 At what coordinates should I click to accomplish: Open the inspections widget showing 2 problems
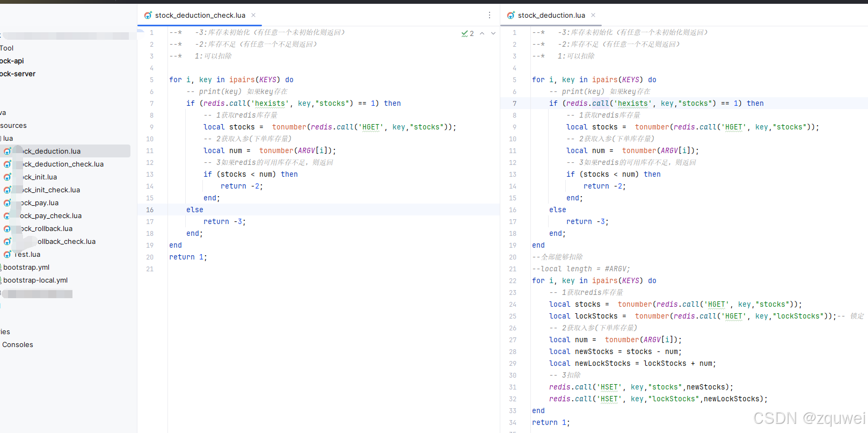coord(468,33)
